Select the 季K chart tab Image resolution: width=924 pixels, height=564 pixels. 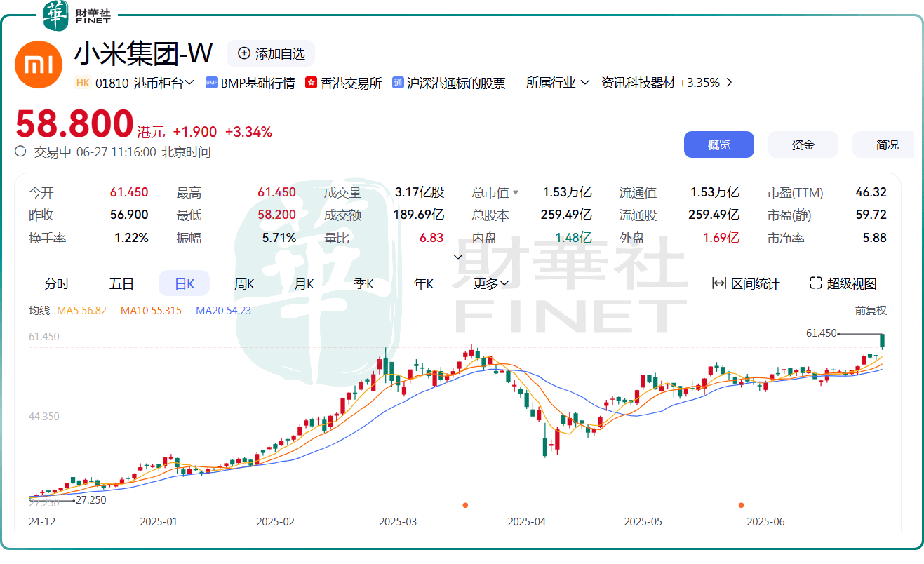(x=363, y=284)
